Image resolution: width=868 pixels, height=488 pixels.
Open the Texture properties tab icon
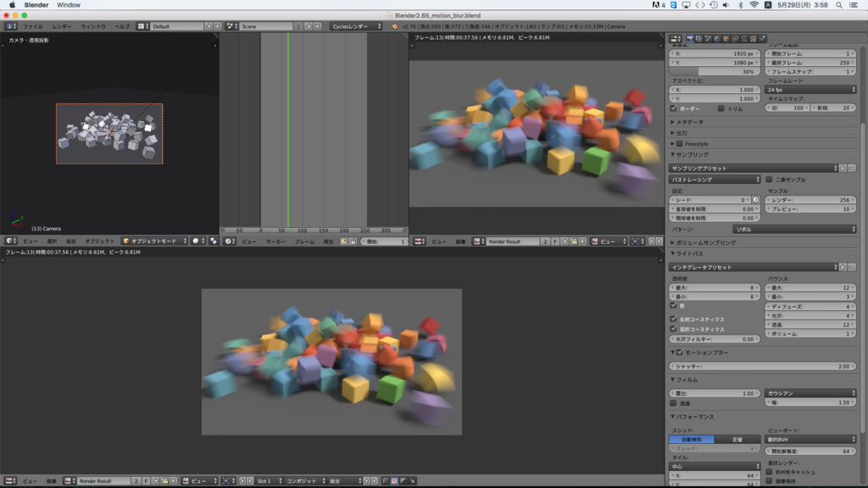point(753,39)
